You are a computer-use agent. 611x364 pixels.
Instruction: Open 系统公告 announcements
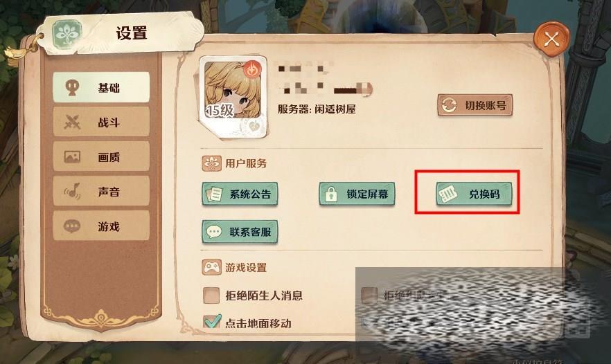pyautogui.click(x=240, y=194)
